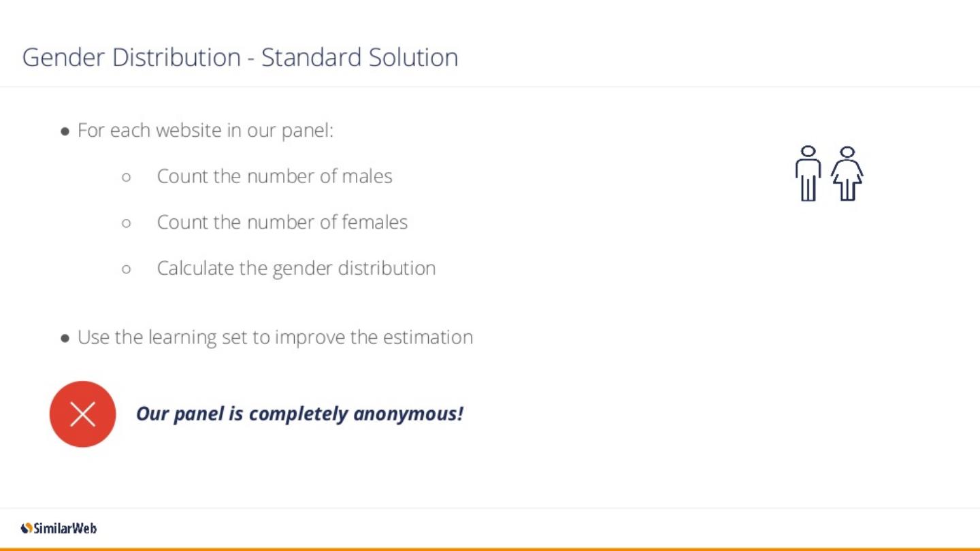Click the divider line above the SimilarWeb footer
This screenshot has width=980, height=551.
tap(490, 507)
